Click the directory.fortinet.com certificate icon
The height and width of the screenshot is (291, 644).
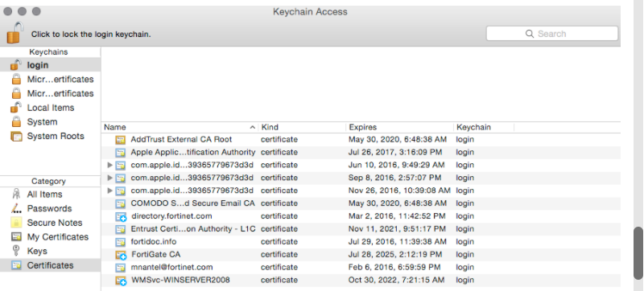(x=121, y=216)
